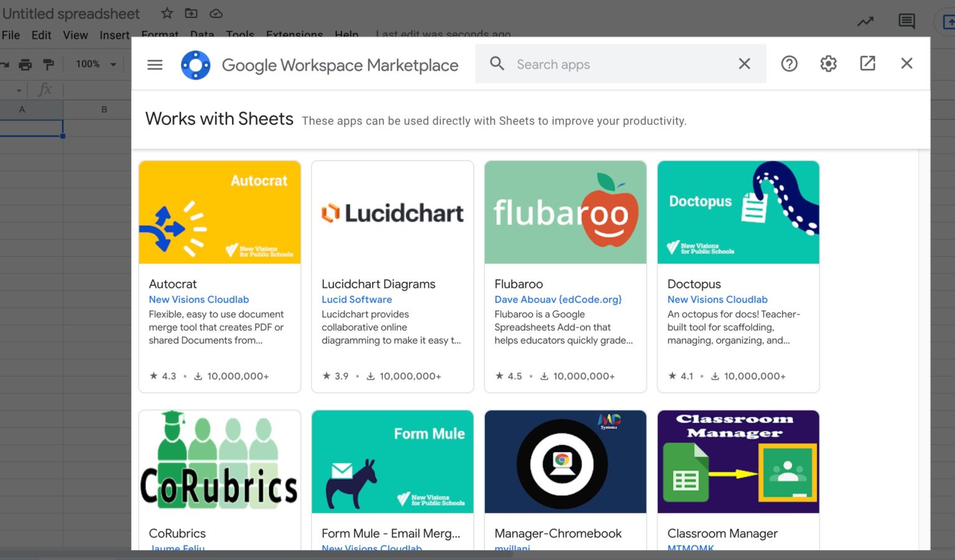Select the Doctopus app thumbnail
Image resolution: width=955 pixels, height=560 pixels.
tap(738, 213)
